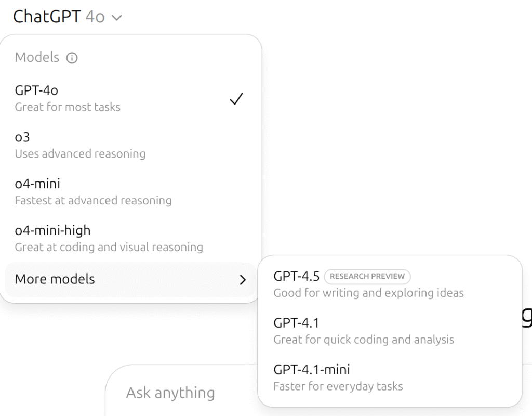Click the Models header label
Viewport: 532px width, 416px height.
[x=37, y=57]
